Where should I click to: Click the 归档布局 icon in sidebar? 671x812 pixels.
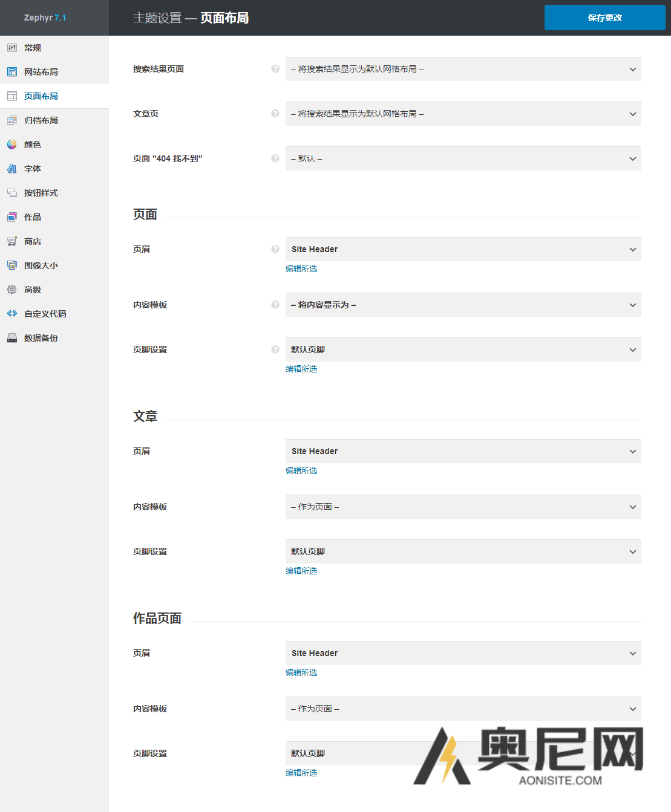coord(12,120)
